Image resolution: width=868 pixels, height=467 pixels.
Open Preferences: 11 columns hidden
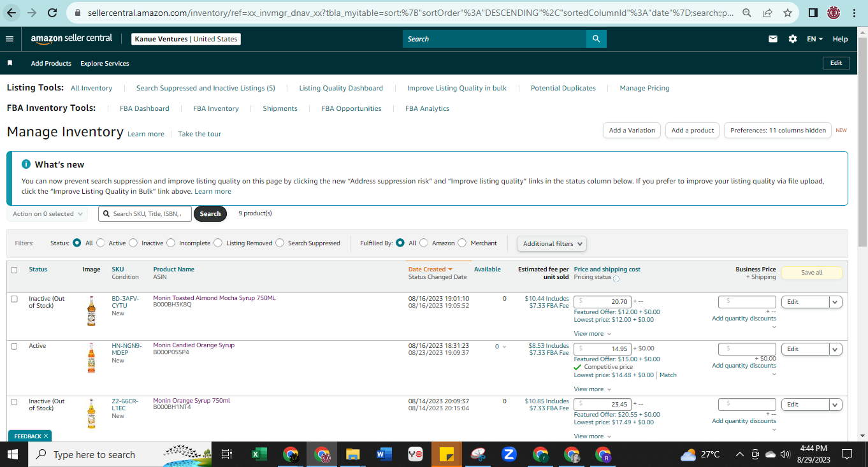(x=778, y=131)
